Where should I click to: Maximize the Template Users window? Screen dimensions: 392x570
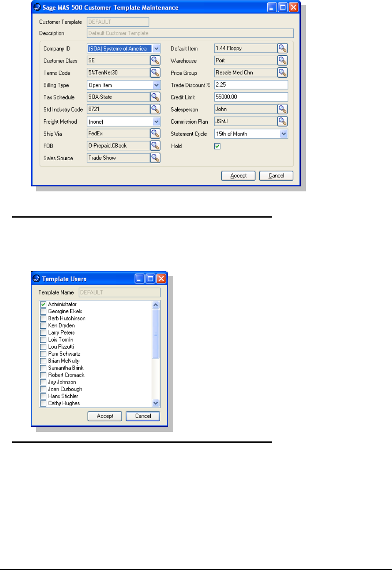pos(150,279)
